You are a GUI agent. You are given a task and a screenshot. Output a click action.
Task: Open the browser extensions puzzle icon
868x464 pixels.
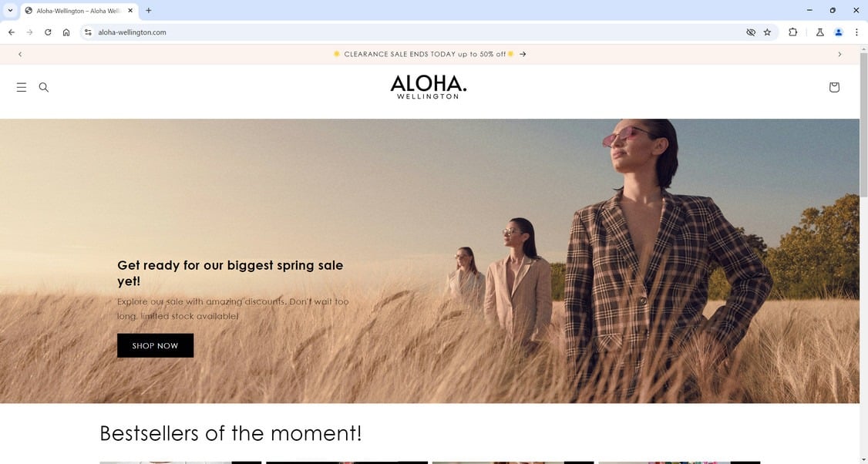[x=792, y=32]
